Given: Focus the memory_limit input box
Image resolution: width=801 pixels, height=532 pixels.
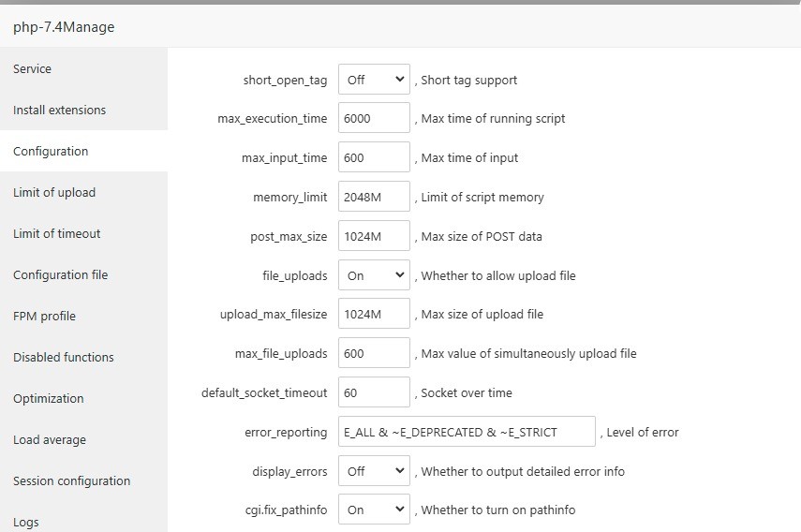Looking at the screenshot, I should tap(374, 197).
